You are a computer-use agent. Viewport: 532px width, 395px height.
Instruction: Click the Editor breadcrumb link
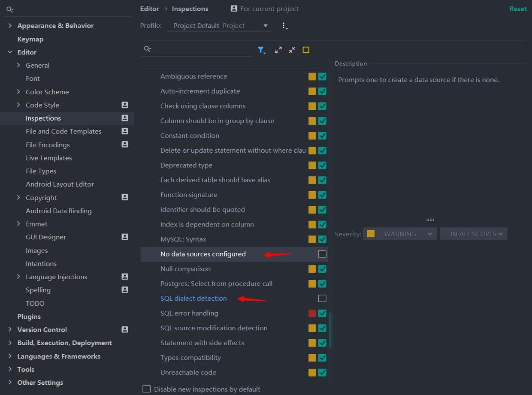click(149, 9)
